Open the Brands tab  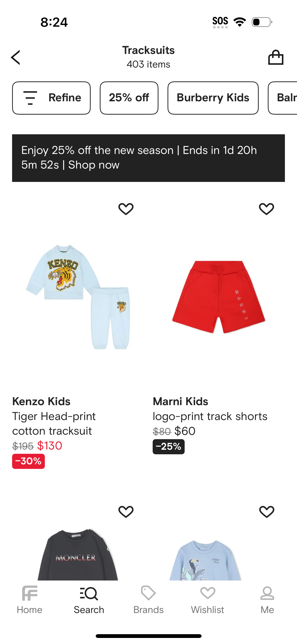(148, 600)
